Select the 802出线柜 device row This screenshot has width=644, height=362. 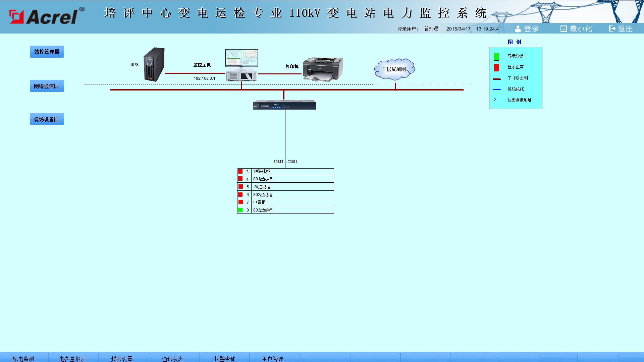pos(285,194)
